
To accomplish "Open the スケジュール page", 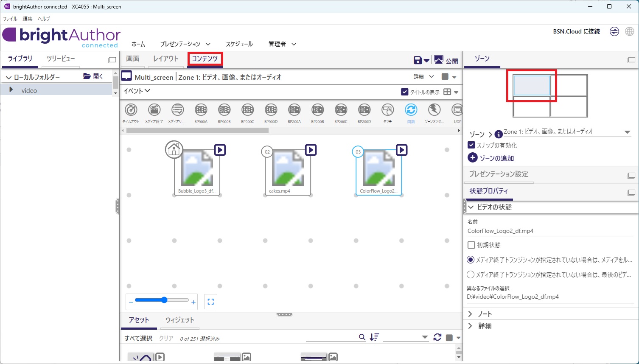I will (239, 44).
